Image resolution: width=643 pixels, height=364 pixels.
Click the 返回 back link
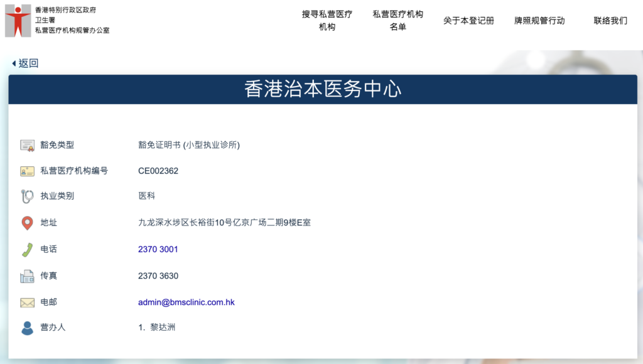(28, 63)
